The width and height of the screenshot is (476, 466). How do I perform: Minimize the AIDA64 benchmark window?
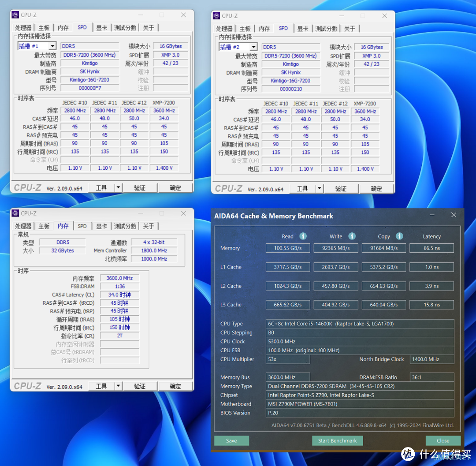(432, 215)
